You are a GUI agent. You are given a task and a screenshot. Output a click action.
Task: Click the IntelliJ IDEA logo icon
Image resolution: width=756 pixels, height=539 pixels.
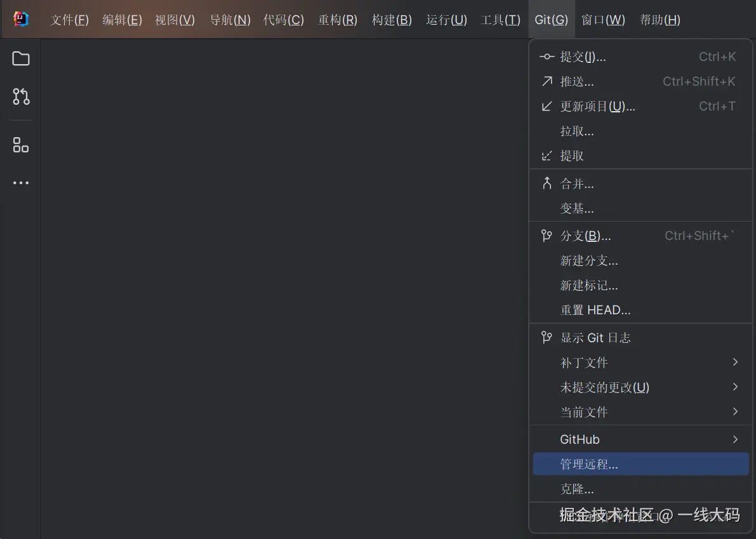click(21, 19)
